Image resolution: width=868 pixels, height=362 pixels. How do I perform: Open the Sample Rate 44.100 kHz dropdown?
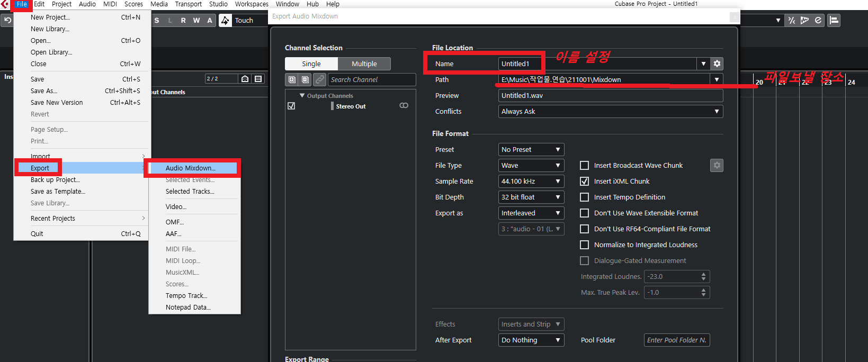point(531,181)
